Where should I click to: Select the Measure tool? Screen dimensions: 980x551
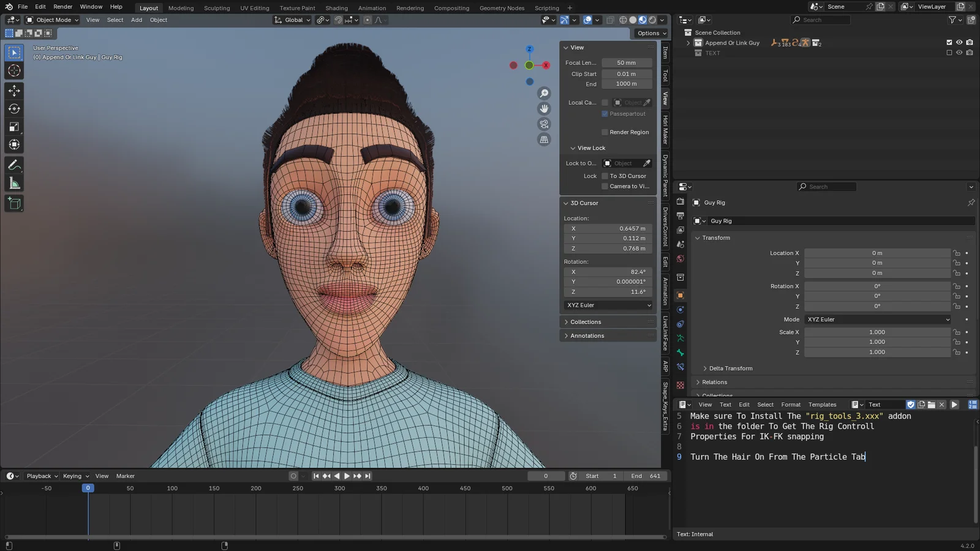pos(14,182)
